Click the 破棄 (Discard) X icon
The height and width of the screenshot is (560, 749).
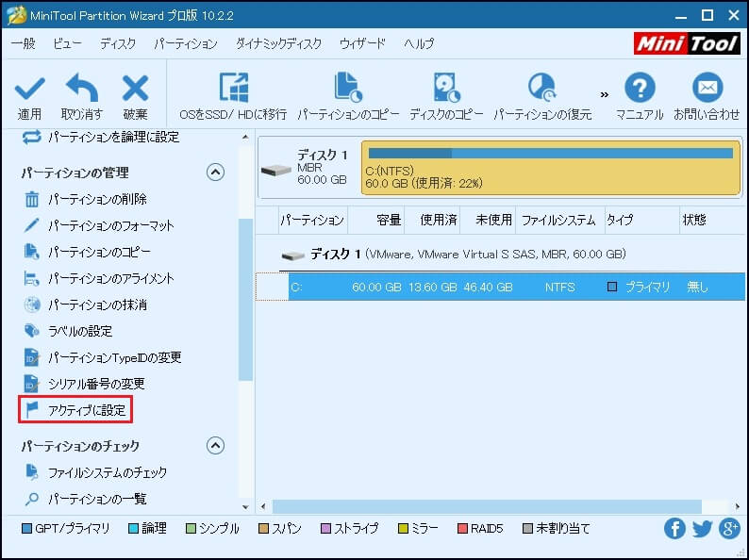click(135, 89)
